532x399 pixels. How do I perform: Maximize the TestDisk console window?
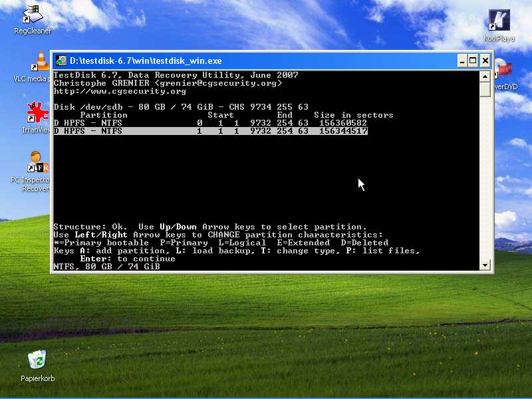click(x=473, y=61)
